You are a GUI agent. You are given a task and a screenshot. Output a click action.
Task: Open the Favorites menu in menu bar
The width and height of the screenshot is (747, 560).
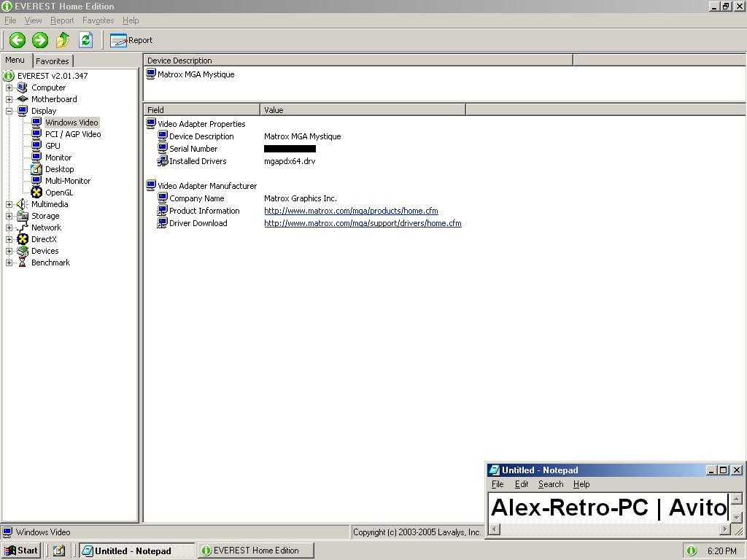(x=98, y=20)
